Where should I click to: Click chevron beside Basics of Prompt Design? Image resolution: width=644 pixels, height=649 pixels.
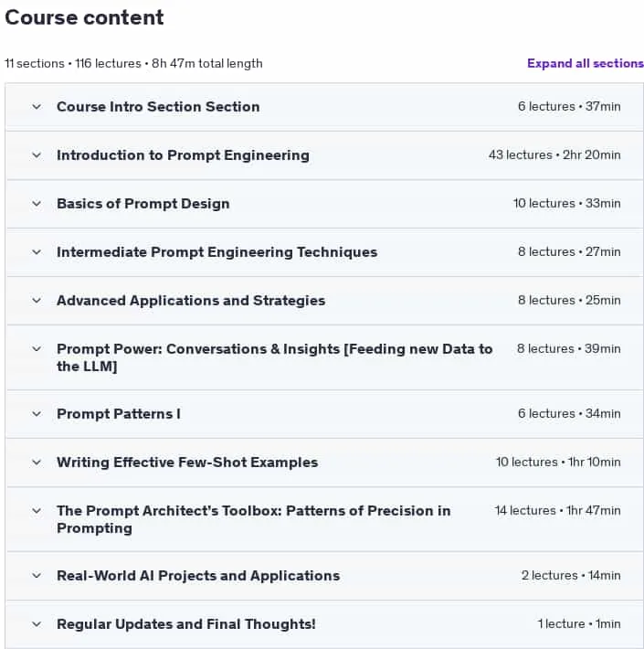click(37, 204)
